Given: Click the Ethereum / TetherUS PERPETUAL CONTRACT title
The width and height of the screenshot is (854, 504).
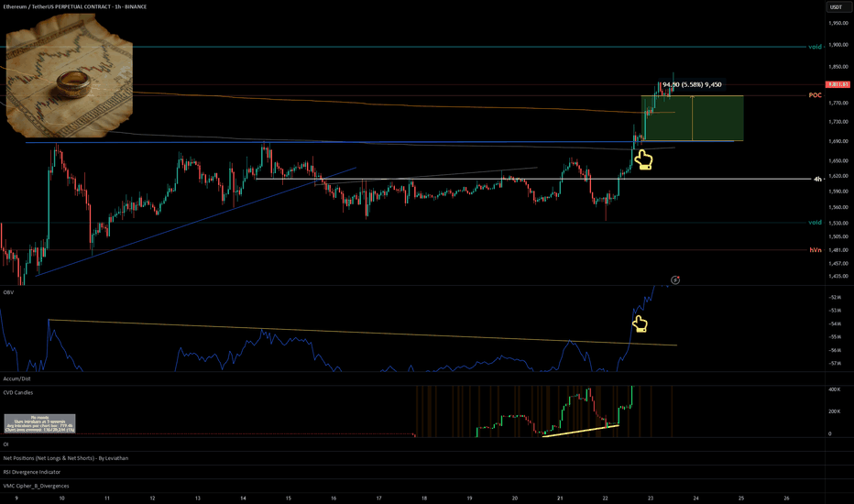Looking at the screenshot, I should (74, 6).
